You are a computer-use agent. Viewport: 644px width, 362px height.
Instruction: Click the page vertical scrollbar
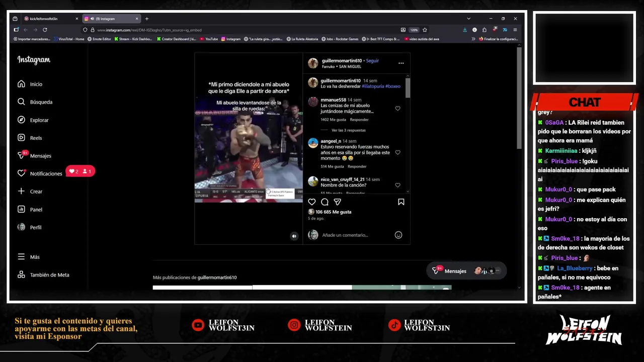(x=519, y=98)
